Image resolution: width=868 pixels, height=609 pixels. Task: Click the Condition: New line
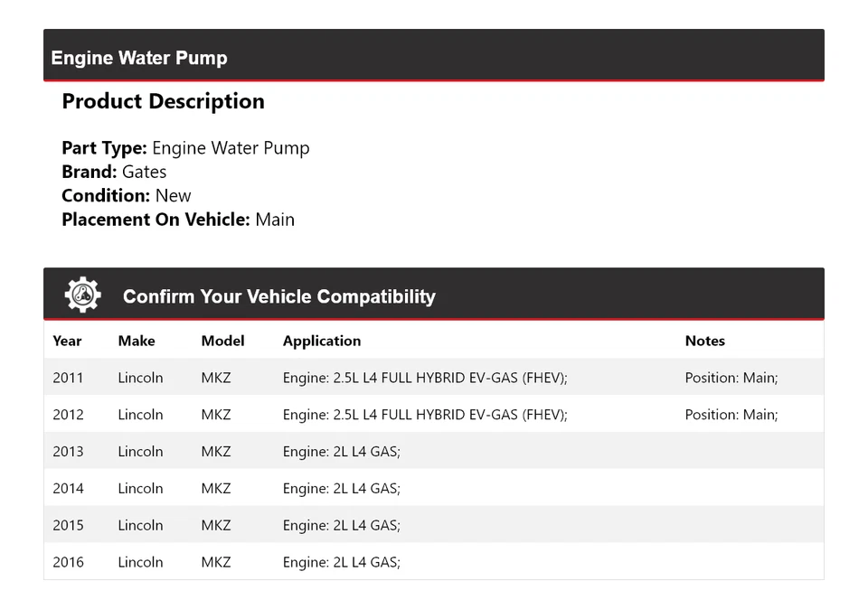(x=127, y=195)
